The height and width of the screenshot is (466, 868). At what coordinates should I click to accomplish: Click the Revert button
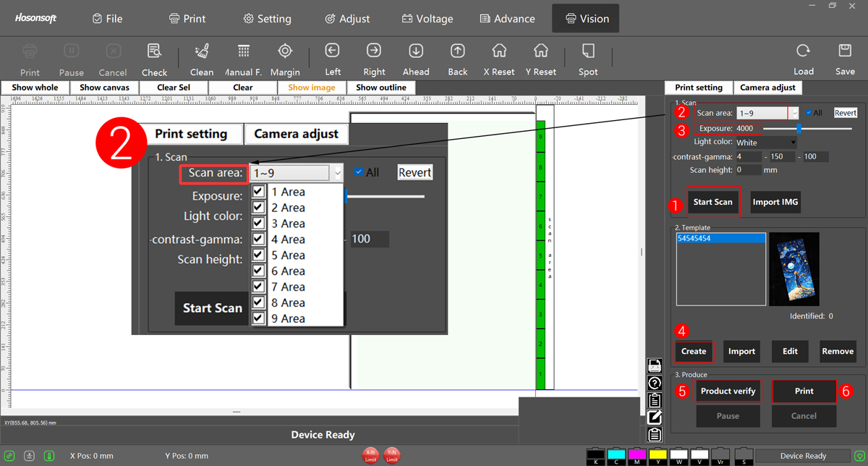(846, 113)
